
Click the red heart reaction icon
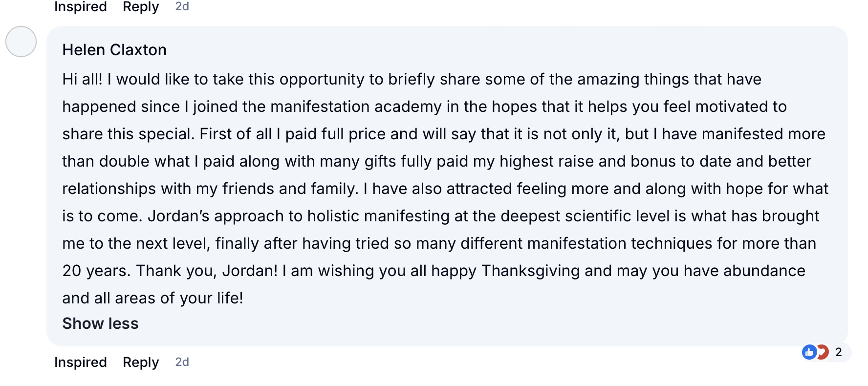coord(823,352)
